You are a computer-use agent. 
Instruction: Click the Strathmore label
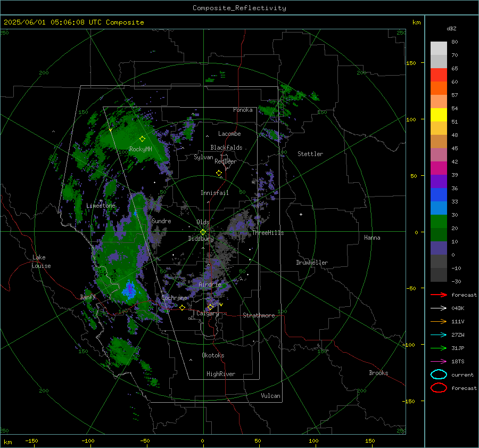point(259,315)
